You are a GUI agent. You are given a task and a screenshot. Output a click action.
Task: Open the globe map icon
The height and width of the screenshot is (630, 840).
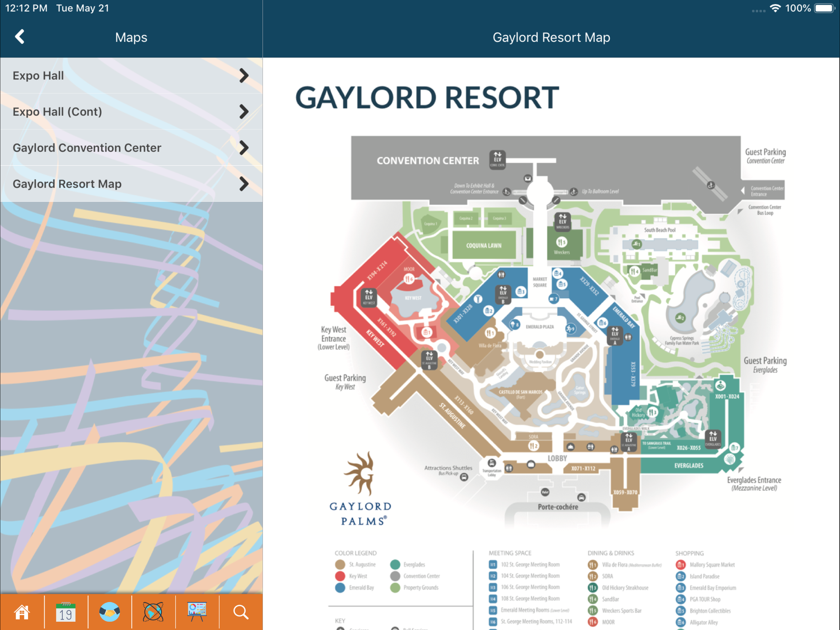click(153, 612)
